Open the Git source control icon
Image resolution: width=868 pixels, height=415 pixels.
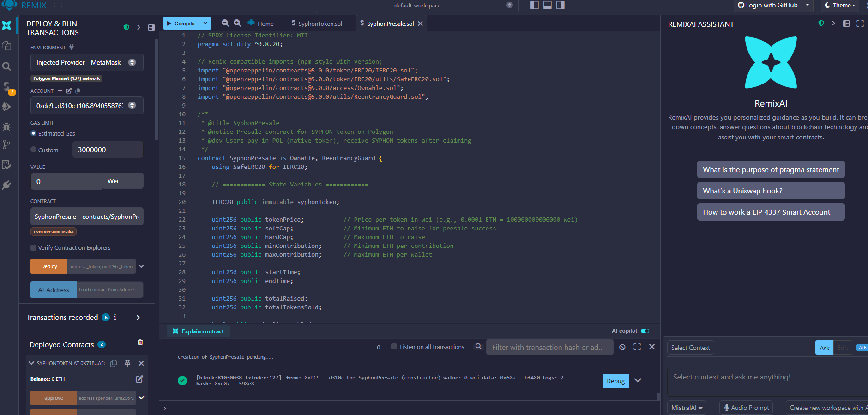6,144
